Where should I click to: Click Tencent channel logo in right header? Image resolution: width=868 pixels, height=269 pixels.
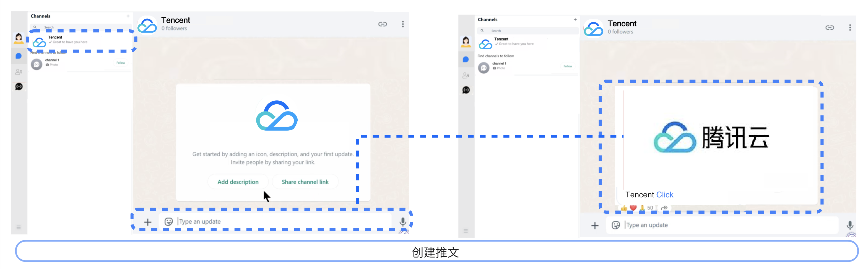pos(594,29)
